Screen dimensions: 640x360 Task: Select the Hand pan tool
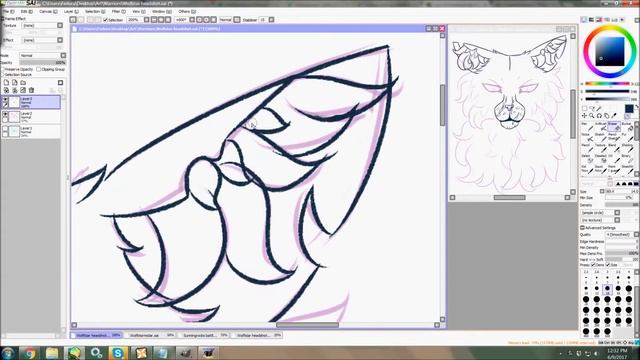click(x=606, y=116)
